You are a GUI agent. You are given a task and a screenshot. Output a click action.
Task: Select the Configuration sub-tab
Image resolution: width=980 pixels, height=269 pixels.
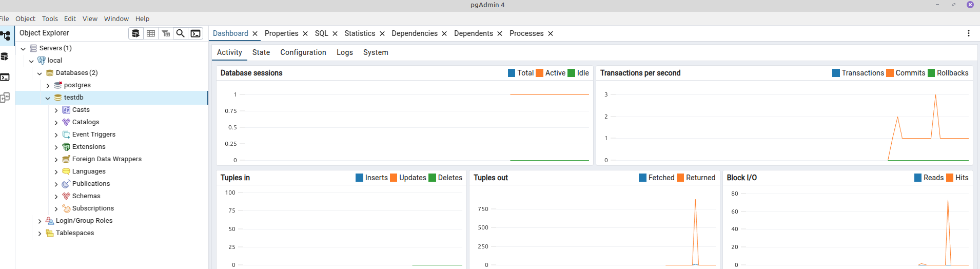point(303,52)
